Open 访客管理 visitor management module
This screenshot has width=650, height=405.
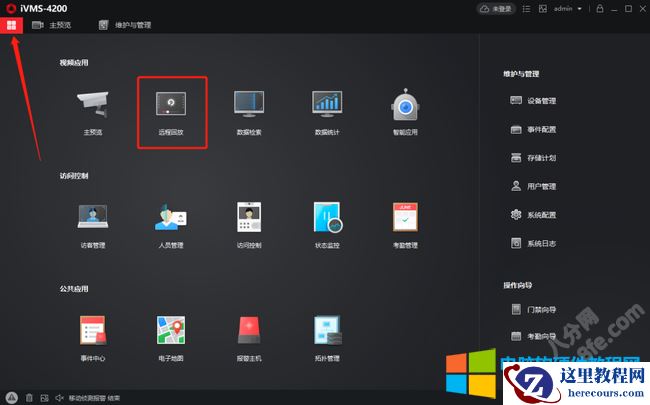point(93,226)
